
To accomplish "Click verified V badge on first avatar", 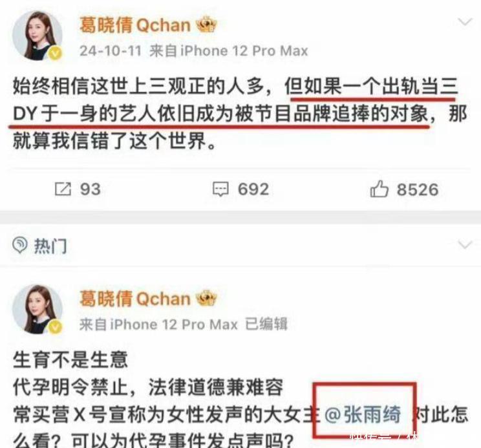I will click(55, 54).
